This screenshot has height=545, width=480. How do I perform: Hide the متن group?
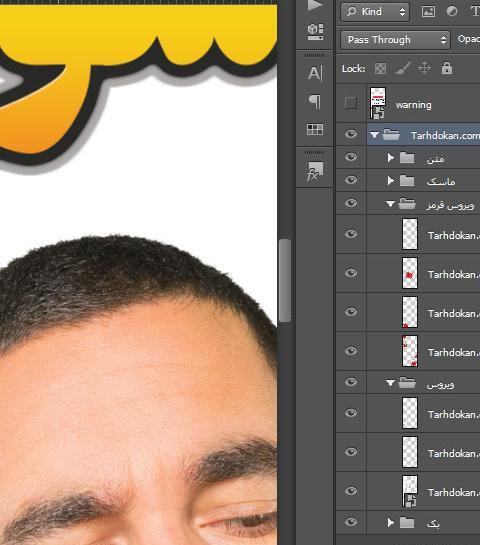351,157
